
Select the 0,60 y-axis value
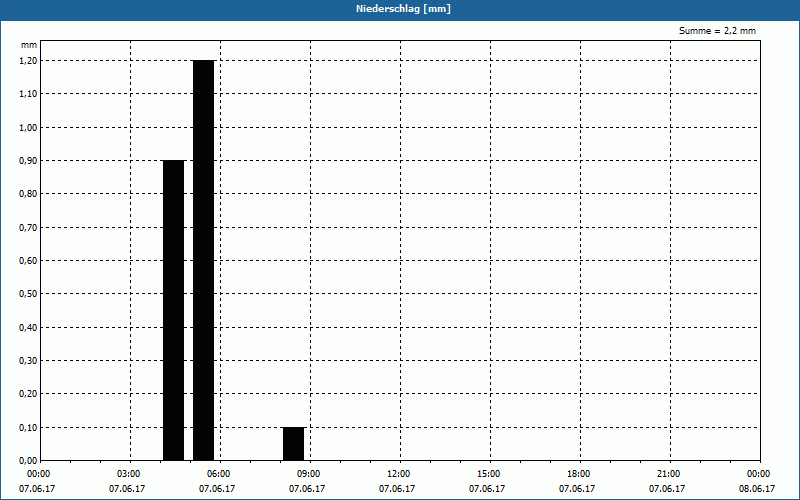coord(29,261)
